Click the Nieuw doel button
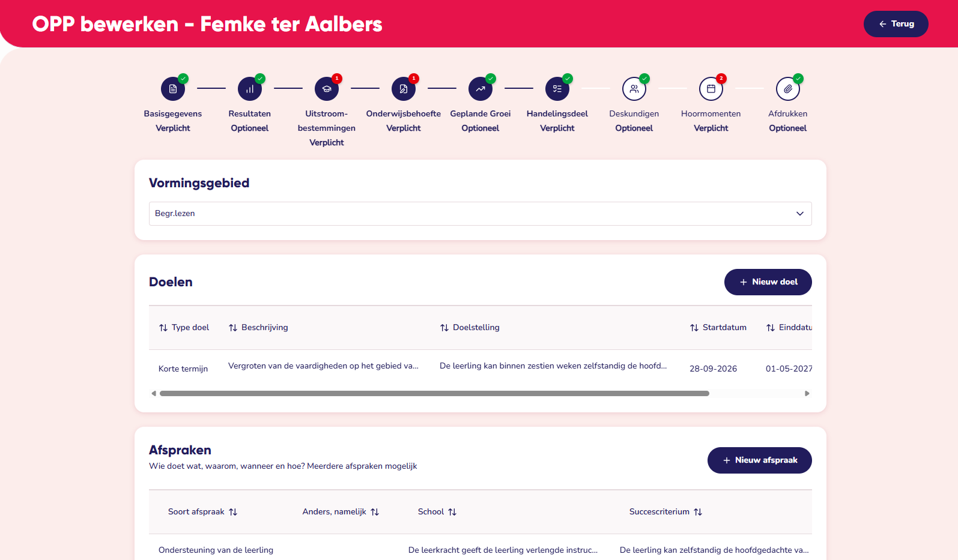This screenshot has height=560, width=958. click(768, 282)
